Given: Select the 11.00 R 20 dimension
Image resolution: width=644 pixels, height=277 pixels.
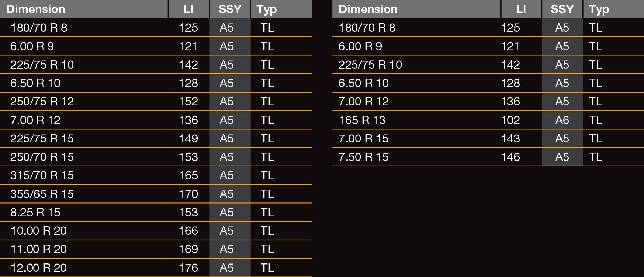Looking at the screenshot, I should click(38, 249).
